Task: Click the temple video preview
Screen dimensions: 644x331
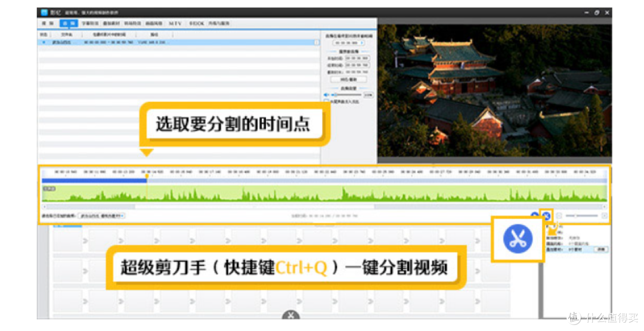Action: click(495, 90)
